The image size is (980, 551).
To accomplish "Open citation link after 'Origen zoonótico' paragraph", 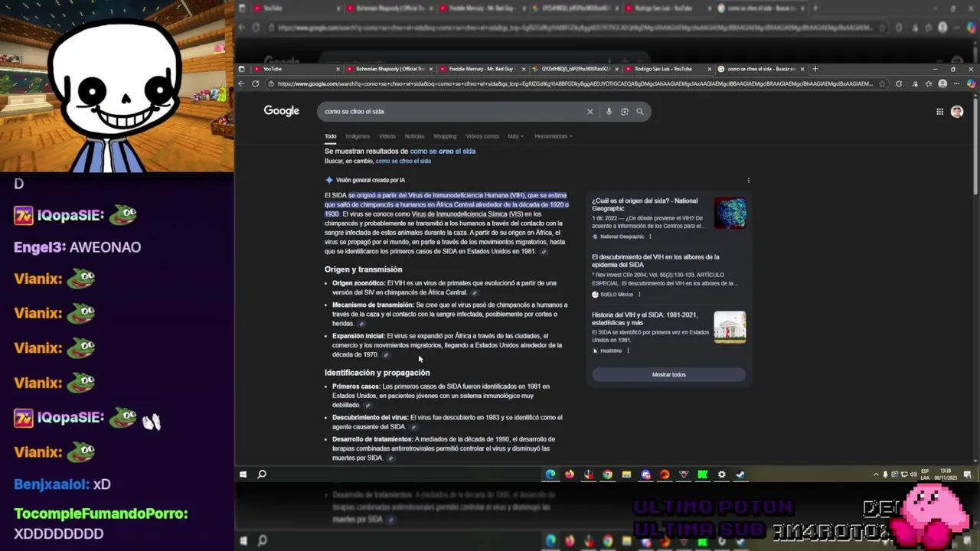I will [x=475, y=293].
